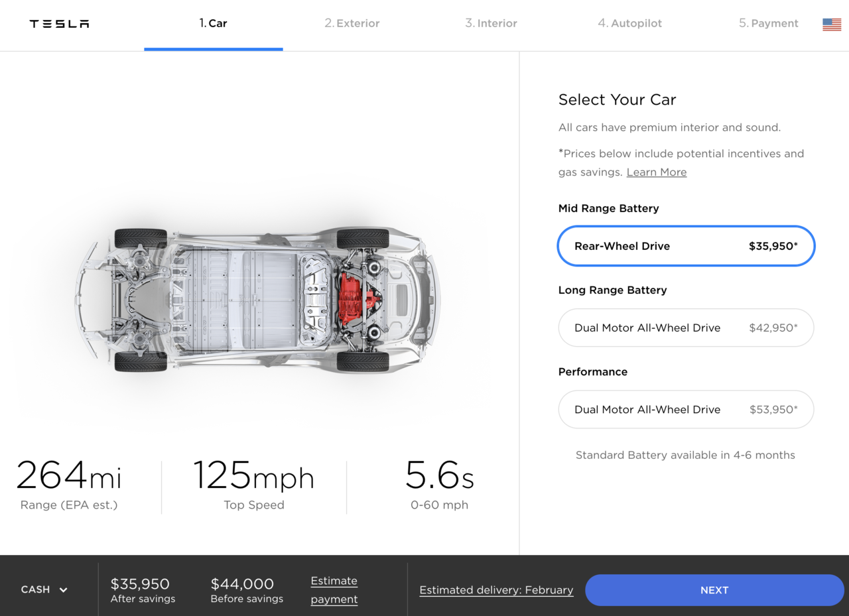Open the 3. Interior tab
This screenshot has width=849, height=616.
(x=491, y=23)
